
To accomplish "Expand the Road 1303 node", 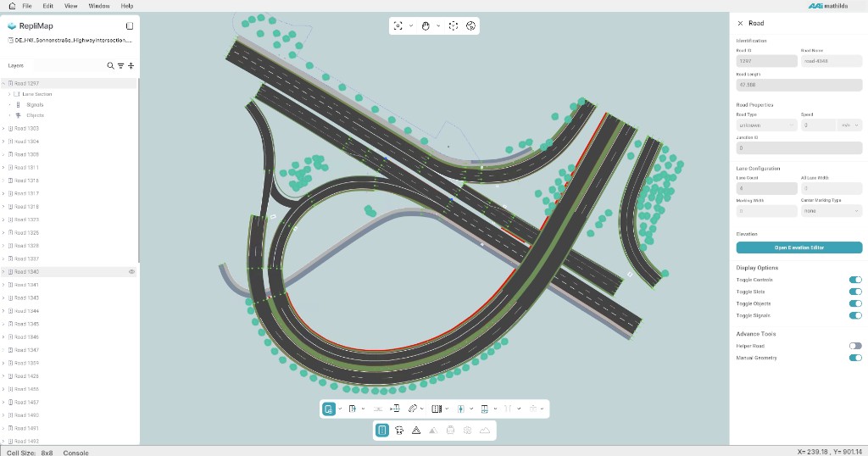I will [3, 128].
